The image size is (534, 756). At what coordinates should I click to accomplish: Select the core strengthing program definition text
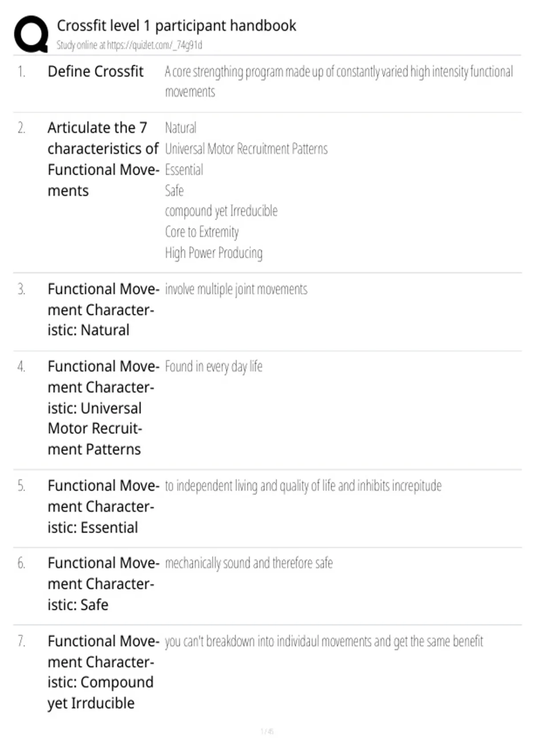tap(339, 81)
